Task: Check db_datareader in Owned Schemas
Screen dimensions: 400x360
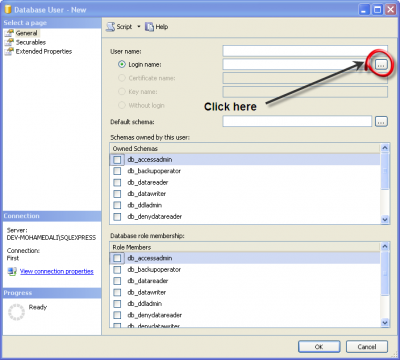Action: [x=117, y=182]
